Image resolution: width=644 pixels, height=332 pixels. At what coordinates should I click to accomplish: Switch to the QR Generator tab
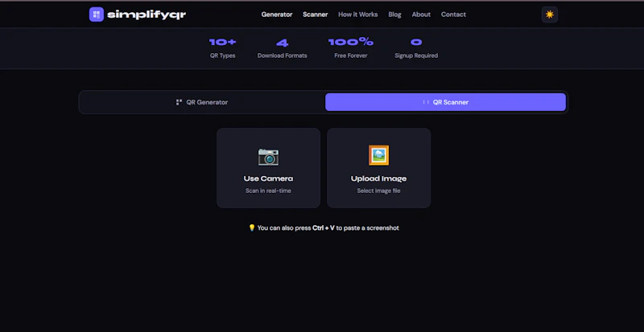tap(202, 102)
